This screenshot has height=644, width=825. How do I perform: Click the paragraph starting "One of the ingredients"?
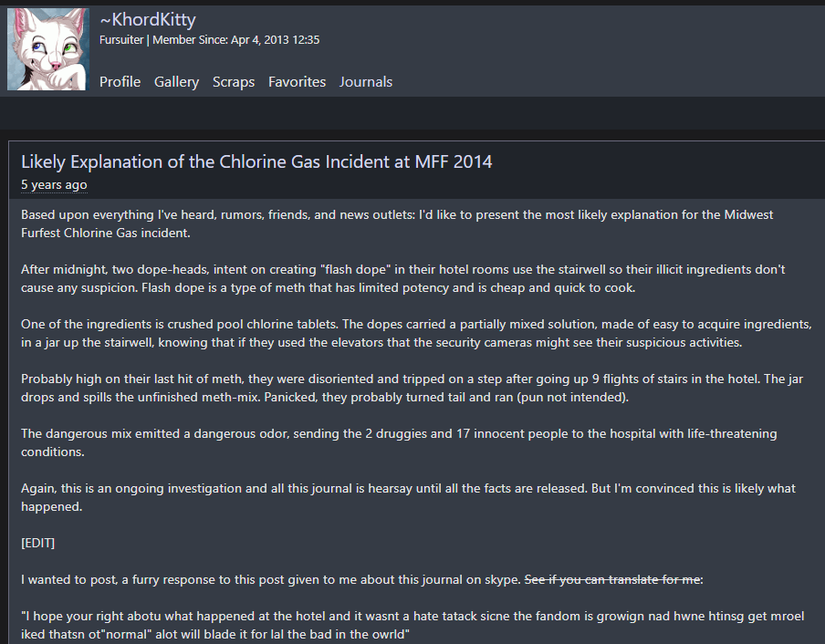coord(416,333)
